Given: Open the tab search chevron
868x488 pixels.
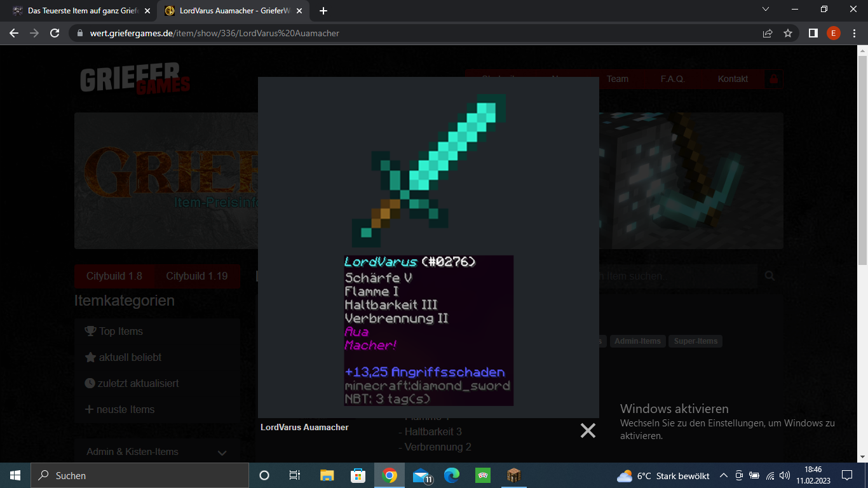Looking at the screenshot, I should coord(766,10).
